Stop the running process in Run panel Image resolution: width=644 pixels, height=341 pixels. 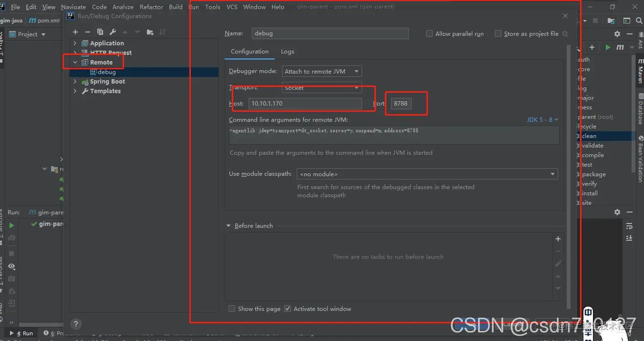pyautogui.click(x=12, y=254)
